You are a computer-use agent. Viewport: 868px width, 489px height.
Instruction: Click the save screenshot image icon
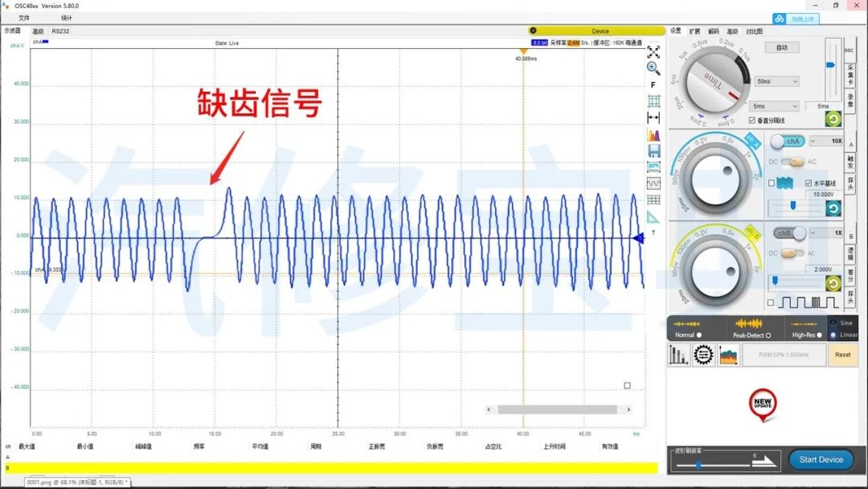[x=653, y=166]
